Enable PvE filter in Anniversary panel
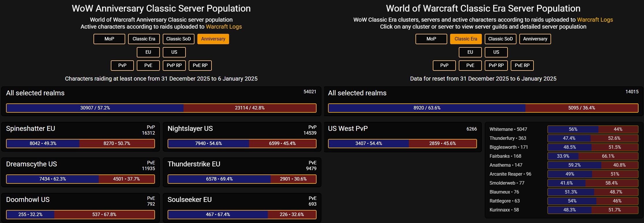 148,66
